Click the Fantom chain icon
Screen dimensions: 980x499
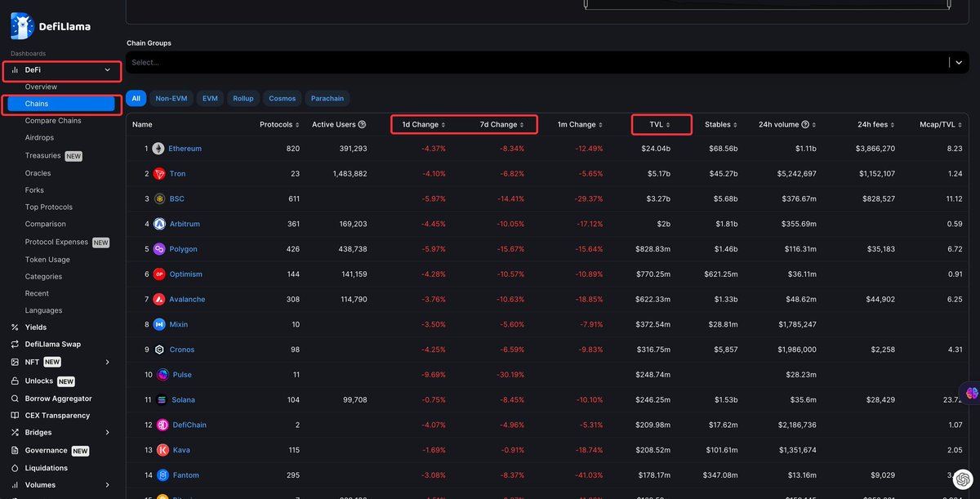point(163,475)
